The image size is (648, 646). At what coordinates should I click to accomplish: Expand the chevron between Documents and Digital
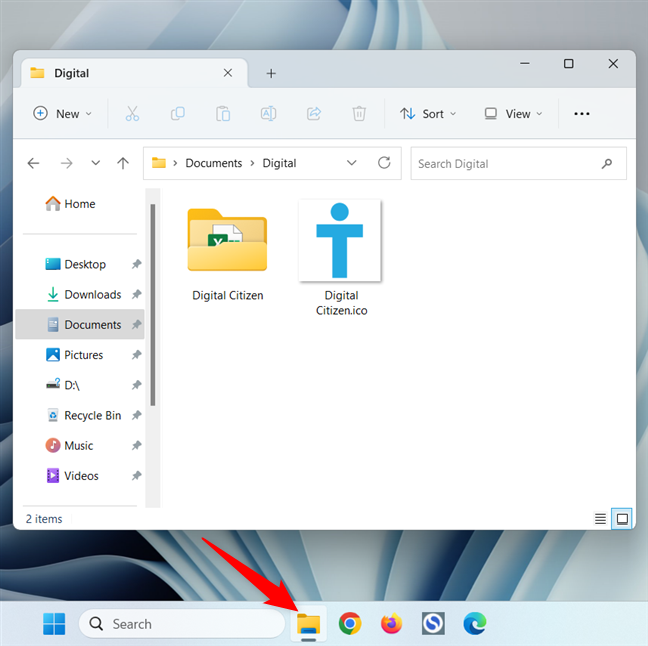(252, 163)
